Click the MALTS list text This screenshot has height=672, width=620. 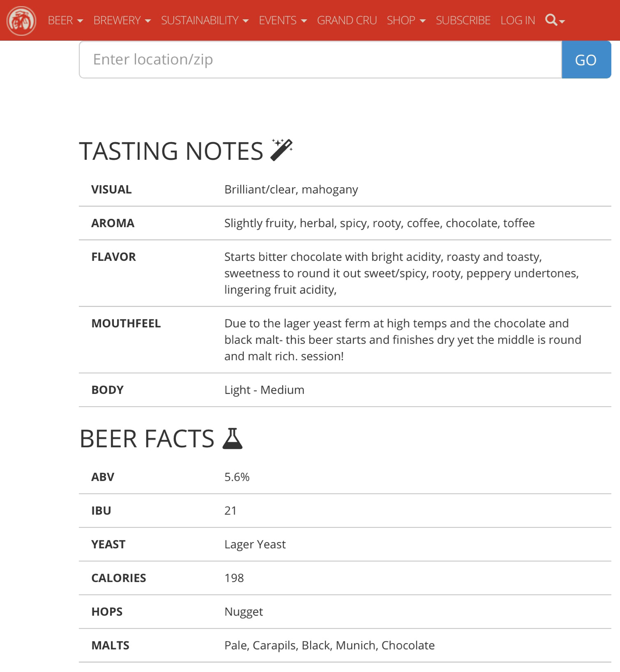(329, 645)
